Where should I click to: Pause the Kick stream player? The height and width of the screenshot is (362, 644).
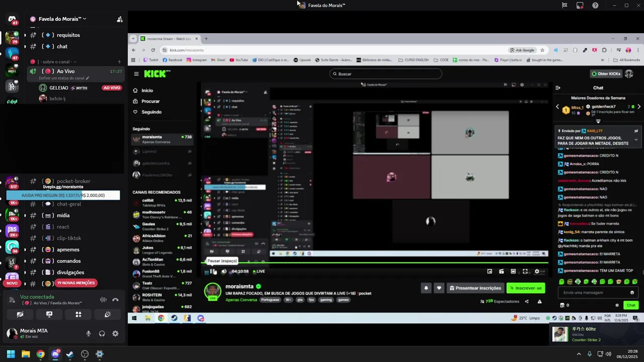pyautogui.click(x=213, y=271)
